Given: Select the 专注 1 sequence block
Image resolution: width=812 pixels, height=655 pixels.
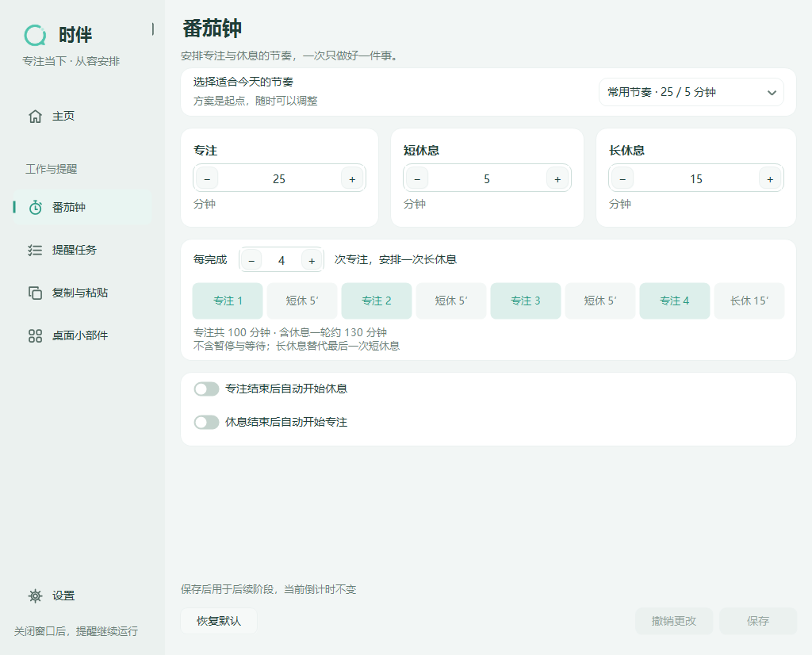Looking at the screenshot, I should coord(228,301).
